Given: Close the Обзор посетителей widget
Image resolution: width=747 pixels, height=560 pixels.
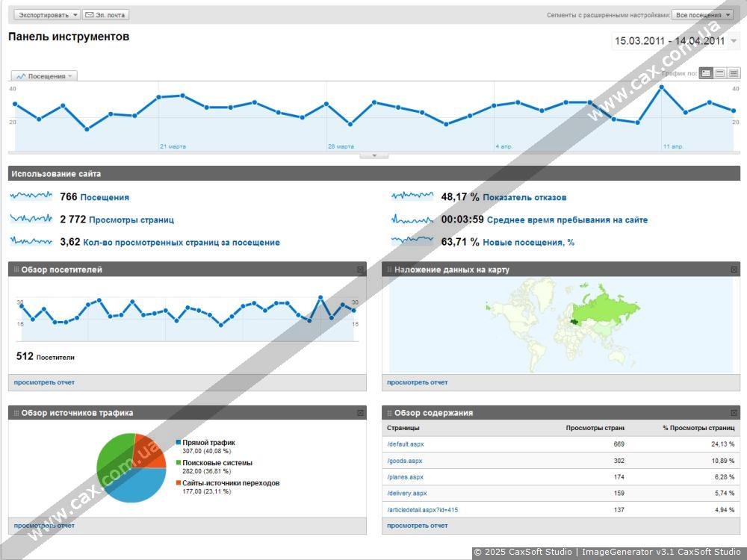Looking at the screenshot, I should pyautogui.click(x=360, y=270).
